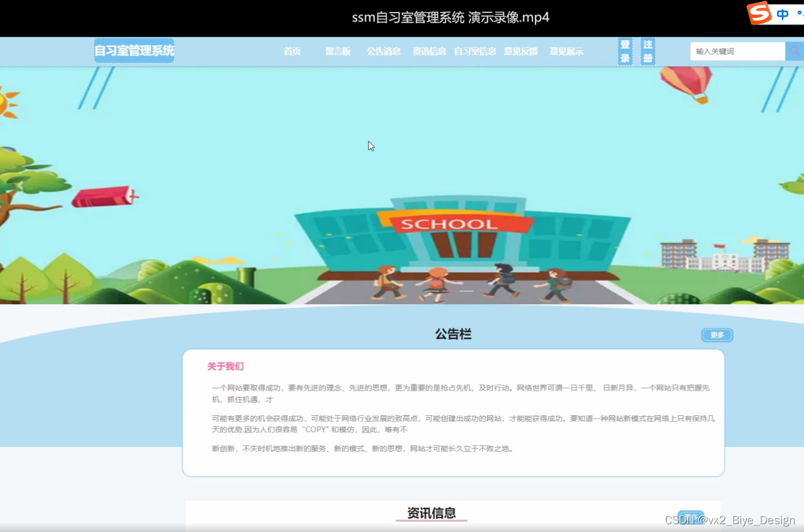Click the 关于我们 announcement title
This screenshot has width=804, height=532.
click(225, 366)
